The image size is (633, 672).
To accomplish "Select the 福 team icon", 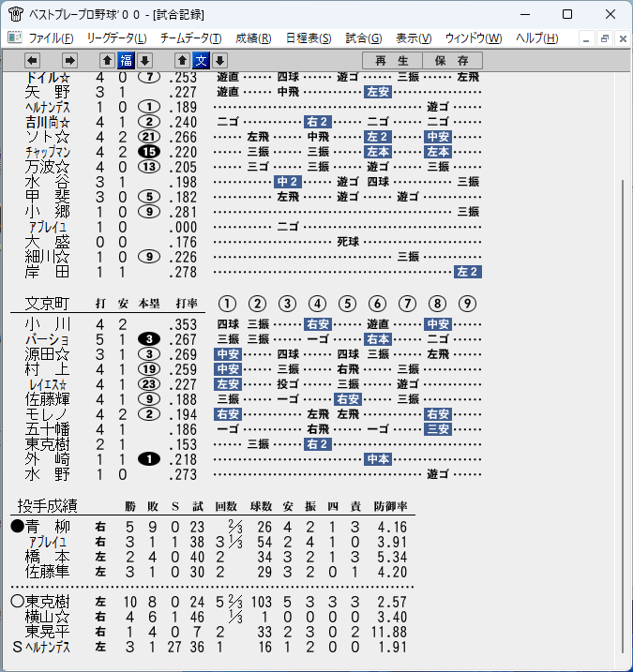I will pos(126,60).
